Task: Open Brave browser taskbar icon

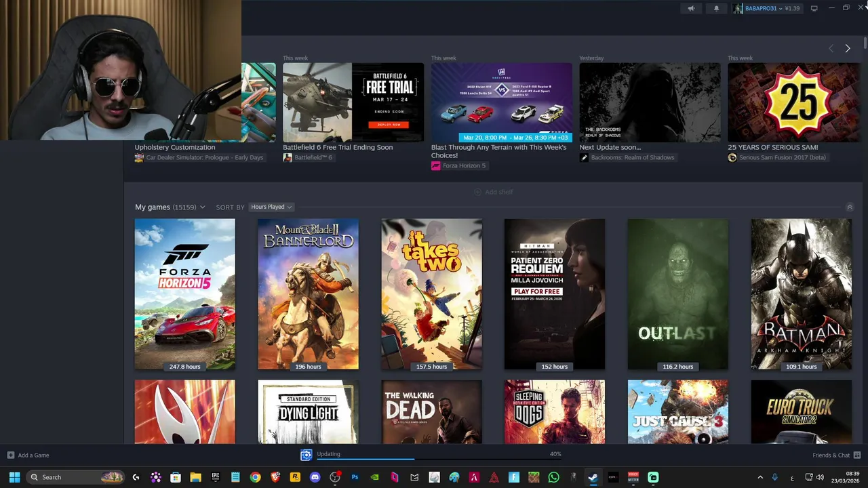Action: tap(275, 477)
